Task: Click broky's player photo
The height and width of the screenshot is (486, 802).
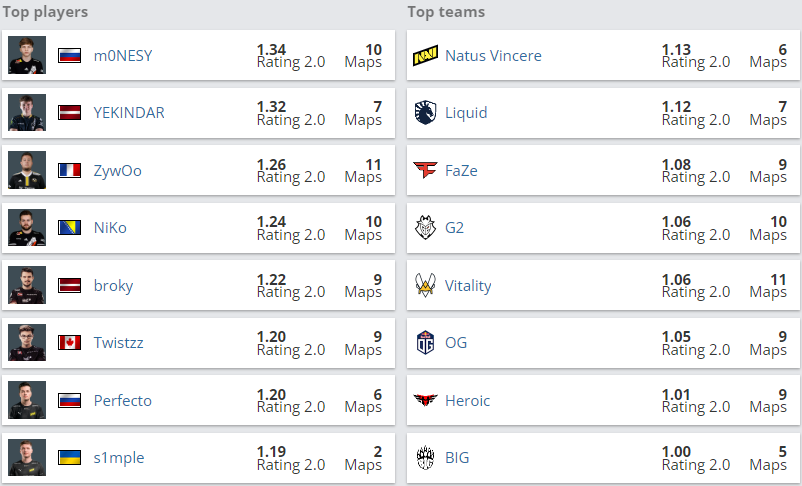Action: pos(27,285)
